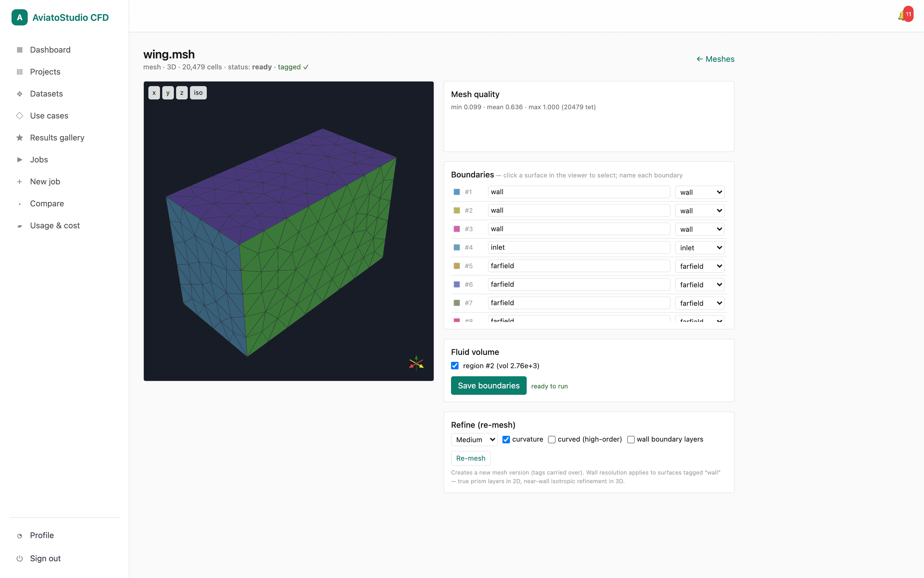Enable wall boundary layers checkbox
Image resolution: width=924 pixels, height=578 pixels.
[631, 440]
